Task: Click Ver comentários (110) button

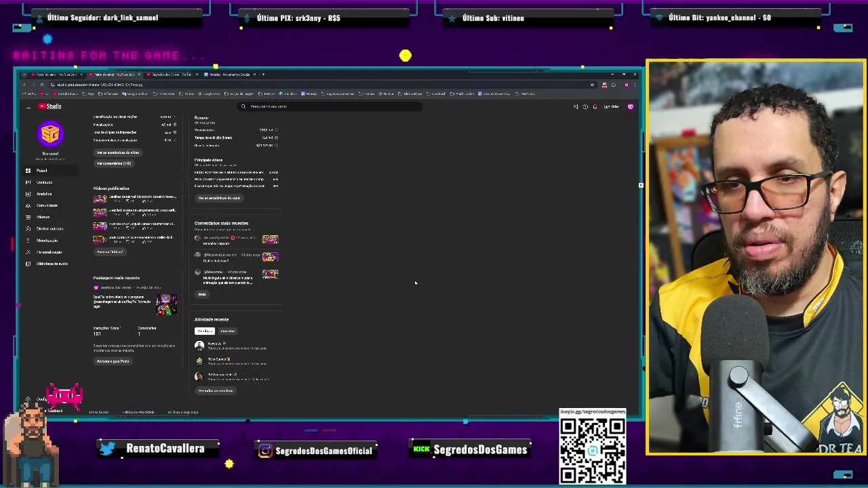Action: [114, 163]
